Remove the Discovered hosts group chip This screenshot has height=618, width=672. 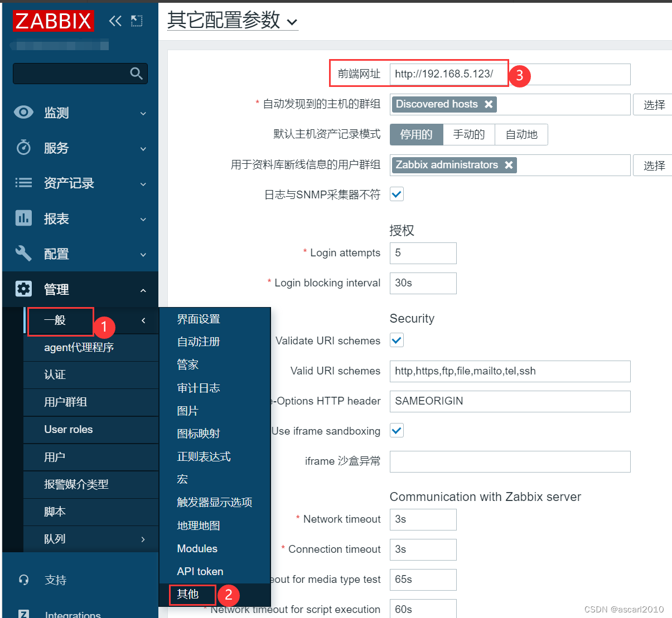pos(489,104)
